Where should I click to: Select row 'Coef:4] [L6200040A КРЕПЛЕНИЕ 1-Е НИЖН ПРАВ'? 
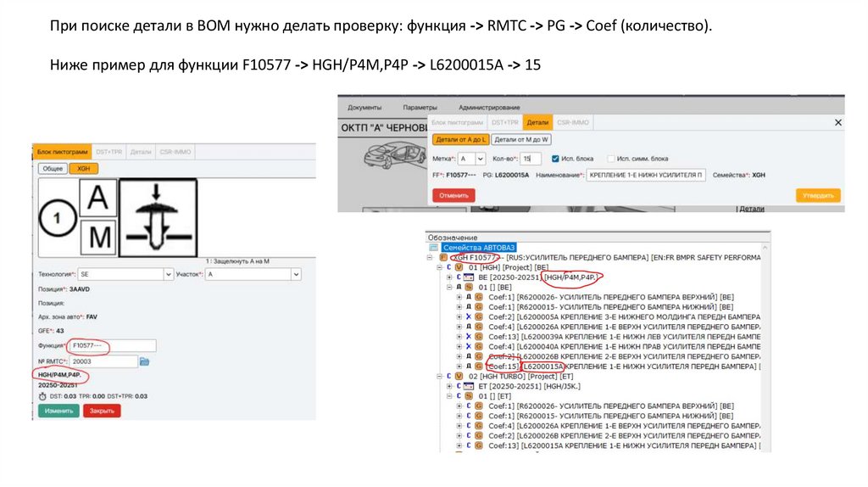pos(624,346)
